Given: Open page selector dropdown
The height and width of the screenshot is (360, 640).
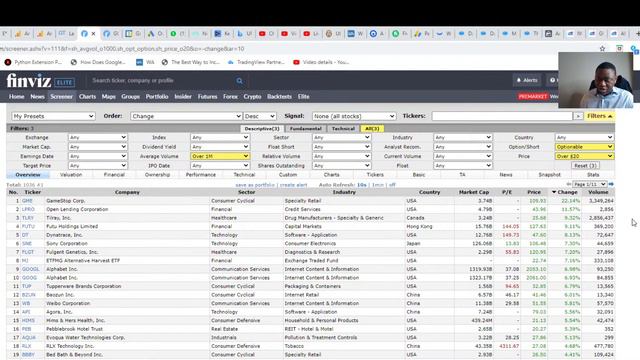Looking at the screenshot, I should 590,184.
